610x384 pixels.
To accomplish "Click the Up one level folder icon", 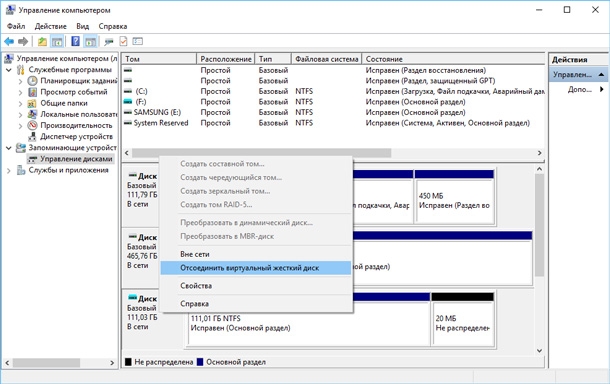I will coord(42,41).
